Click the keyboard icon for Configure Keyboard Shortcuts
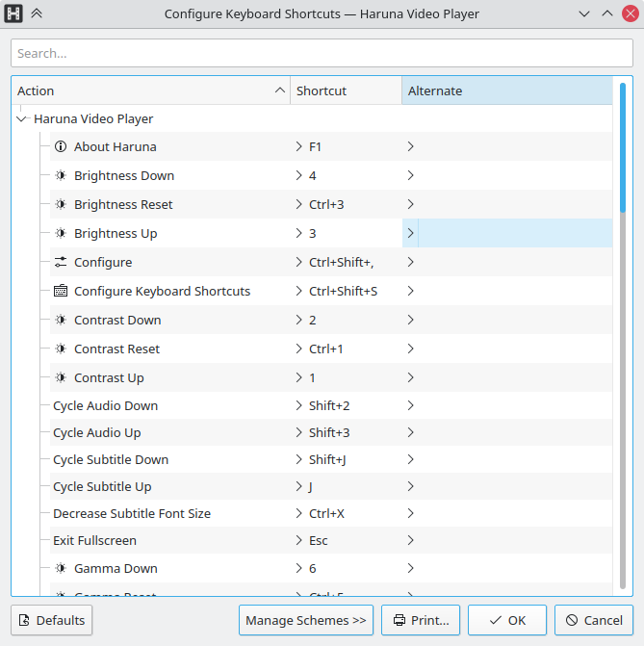The width and height of the screenshot is (644, 646). click(x=61, y=292)
